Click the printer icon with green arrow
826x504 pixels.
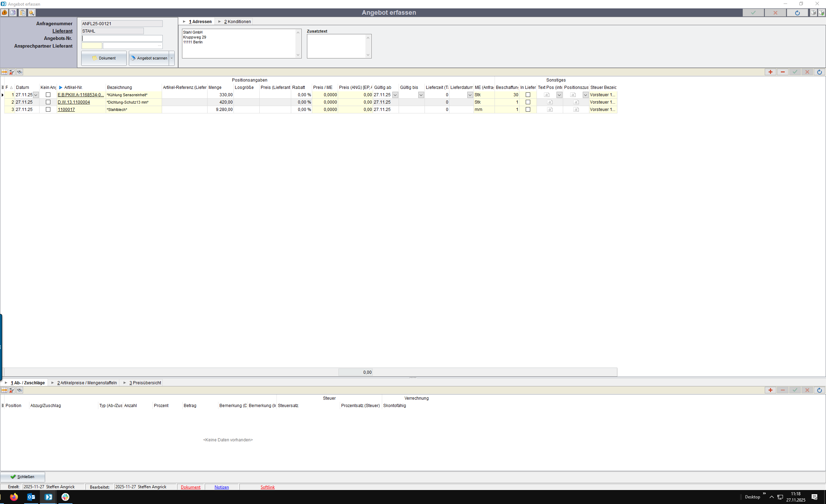click(821, 13)
